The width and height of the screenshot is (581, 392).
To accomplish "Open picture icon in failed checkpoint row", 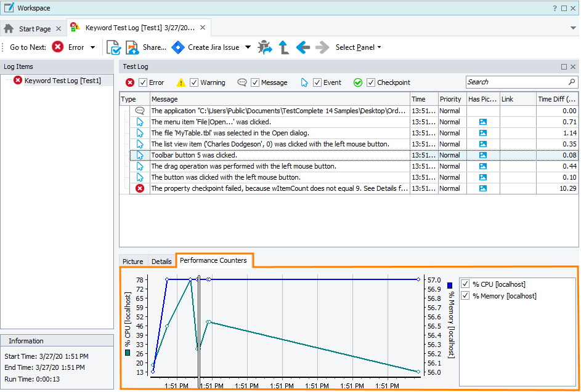I will (483, 188).
